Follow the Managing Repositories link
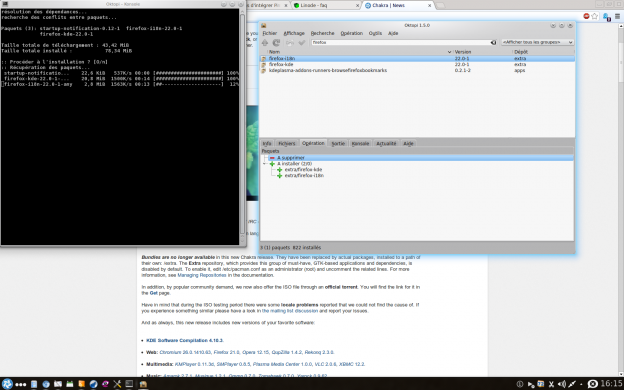 click(202, 275)
